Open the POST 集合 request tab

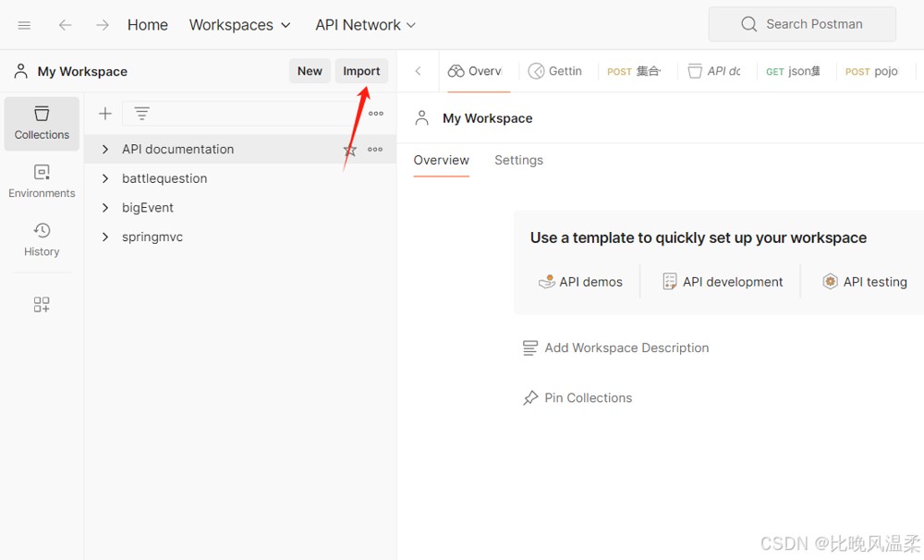click(634, 71)
